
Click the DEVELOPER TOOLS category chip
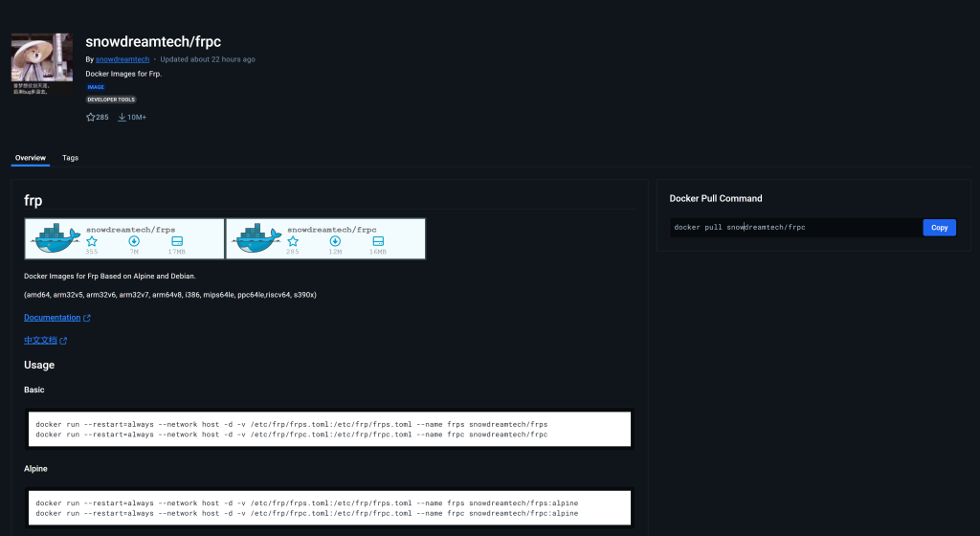tap(111, 100)
